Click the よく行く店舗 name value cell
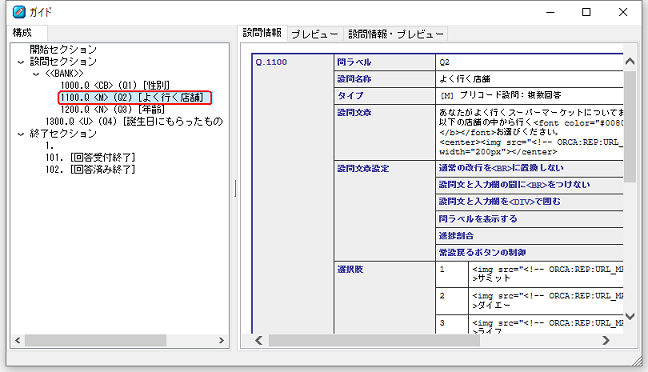Screen dimensions: 648x372 pos(529,79)
